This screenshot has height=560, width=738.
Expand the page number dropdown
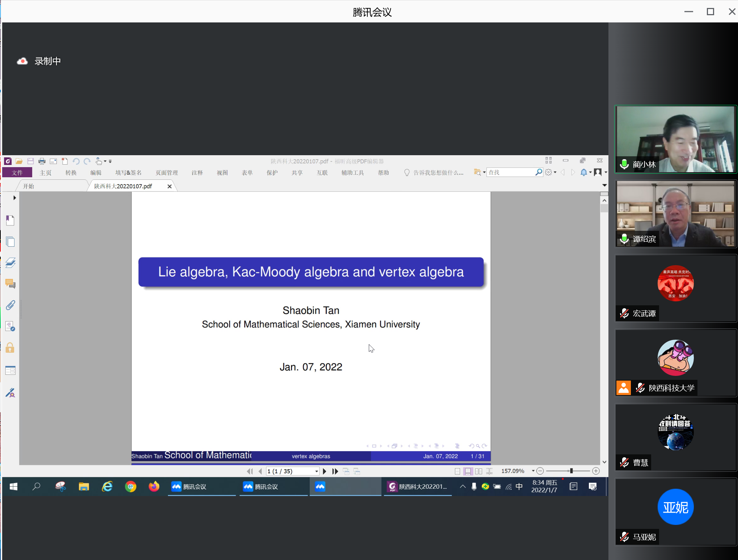[316, 471]
